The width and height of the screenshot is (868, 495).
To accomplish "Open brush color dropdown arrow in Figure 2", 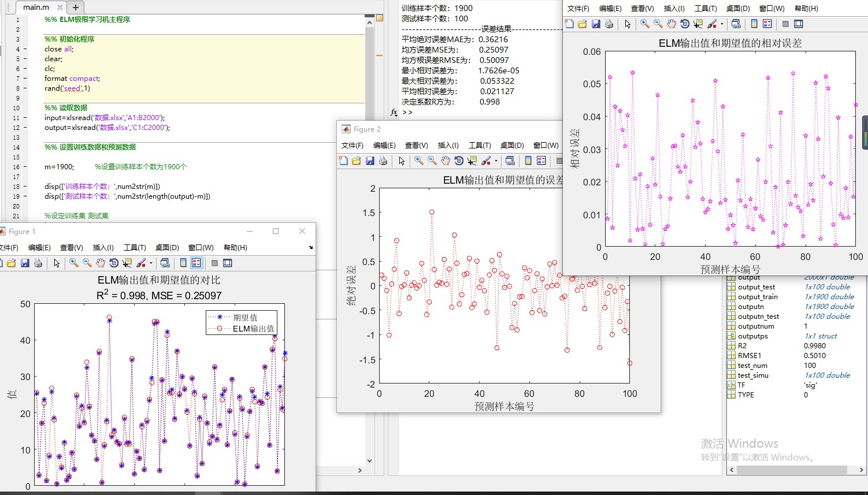I will pyautogui.click(x=496, y=161).
